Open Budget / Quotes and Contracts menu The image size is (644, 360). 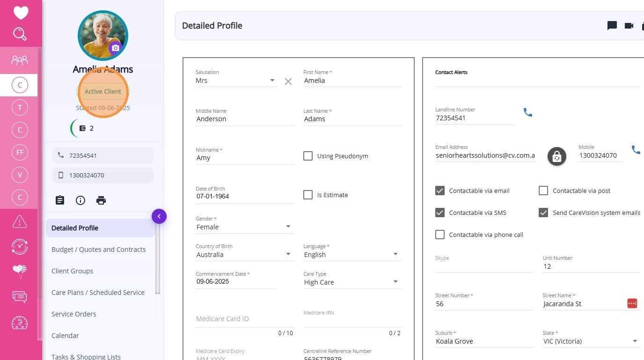98,250
